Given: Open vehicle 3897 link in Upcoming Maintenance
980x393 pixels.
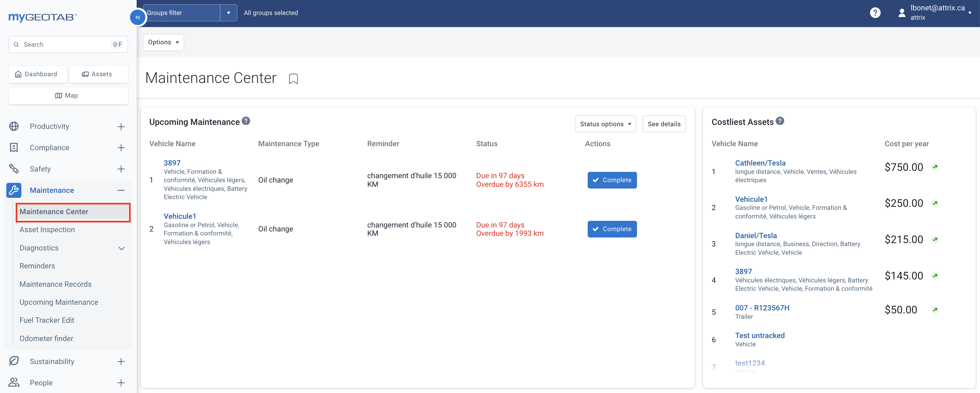Looking at the screenshot, I should pos(172,163).
